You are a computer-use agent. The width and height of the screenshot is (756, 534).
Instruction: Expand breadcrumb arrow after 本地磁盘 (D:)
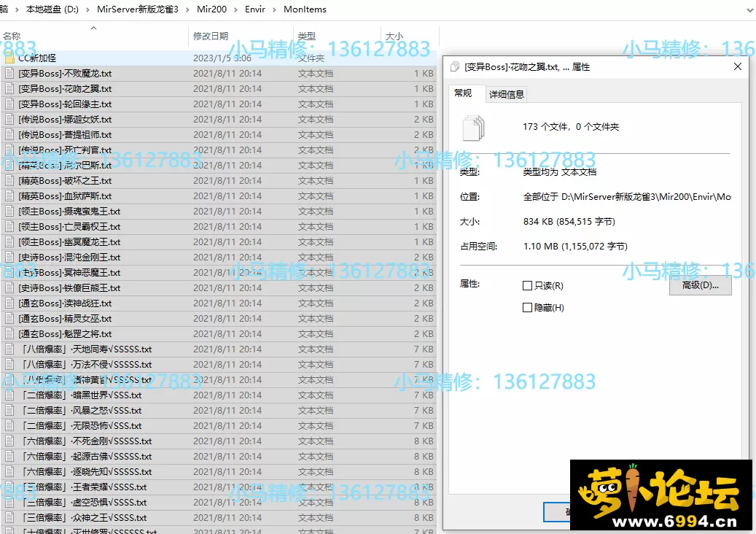[x=87, y=9]
